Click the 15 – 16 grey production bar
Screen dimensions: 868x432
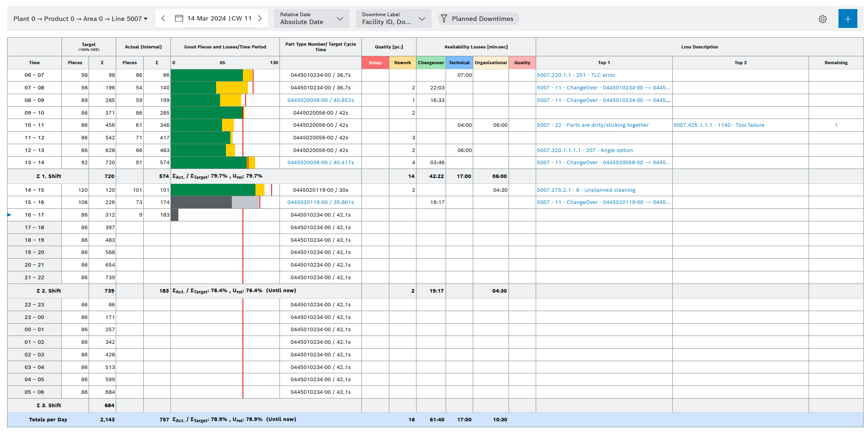201,202
